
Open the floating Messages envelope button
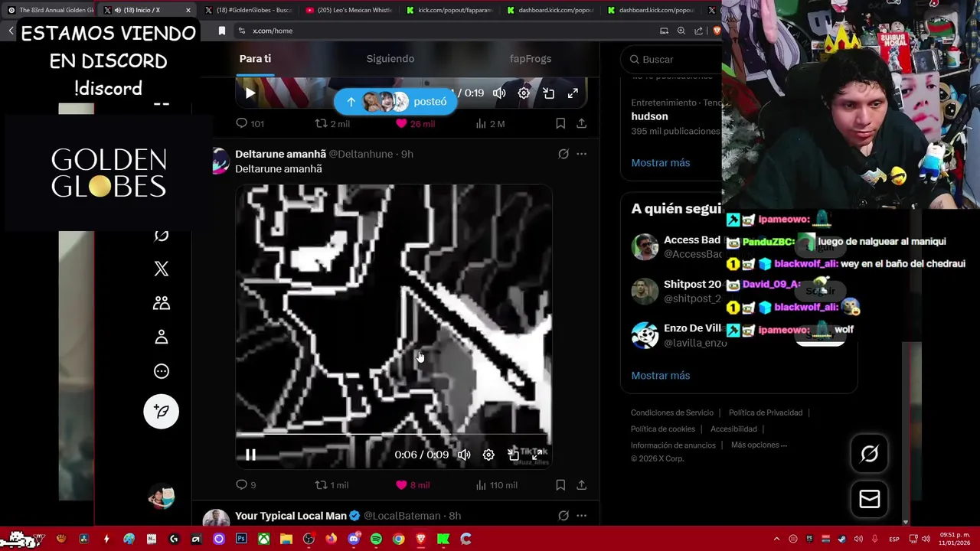point(869,499)
